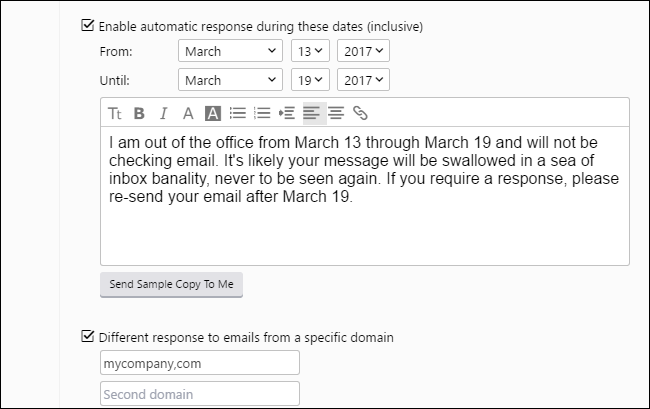Viewport: 650px width, 409px height.
Task: Open the text color option
Action: tap(187, 113)
